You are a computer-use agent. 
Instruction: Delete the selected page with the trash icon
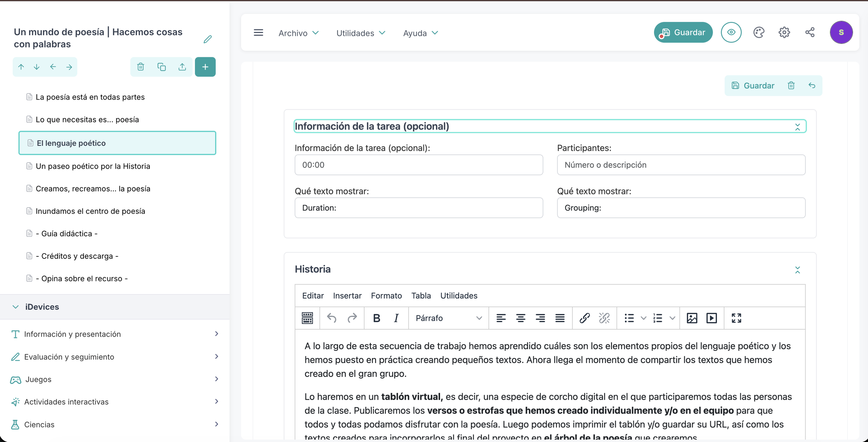click(141, 67)
